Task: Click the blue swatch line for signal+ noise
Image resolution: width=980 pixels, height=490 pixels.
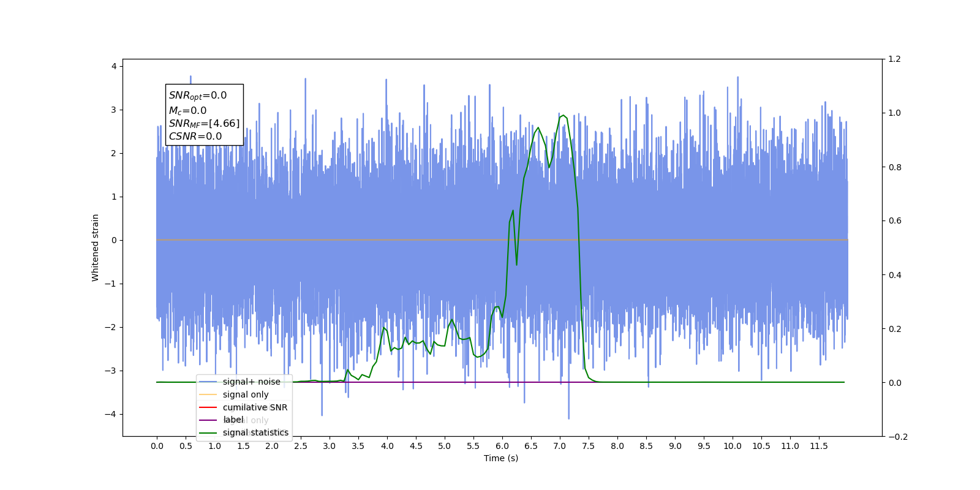Action: tap(208, 382)
